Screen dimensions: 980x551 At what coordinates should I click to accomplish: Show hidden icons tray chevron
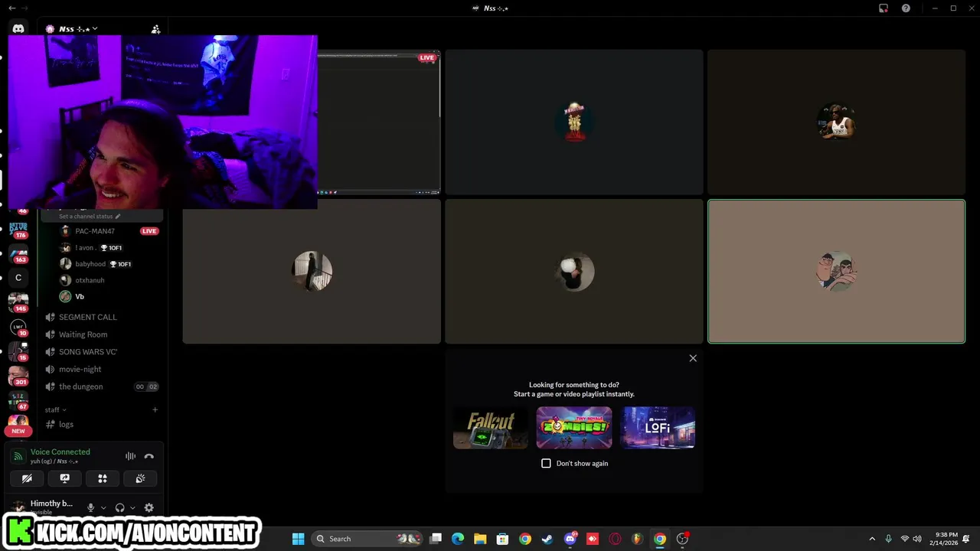[872, 539]
